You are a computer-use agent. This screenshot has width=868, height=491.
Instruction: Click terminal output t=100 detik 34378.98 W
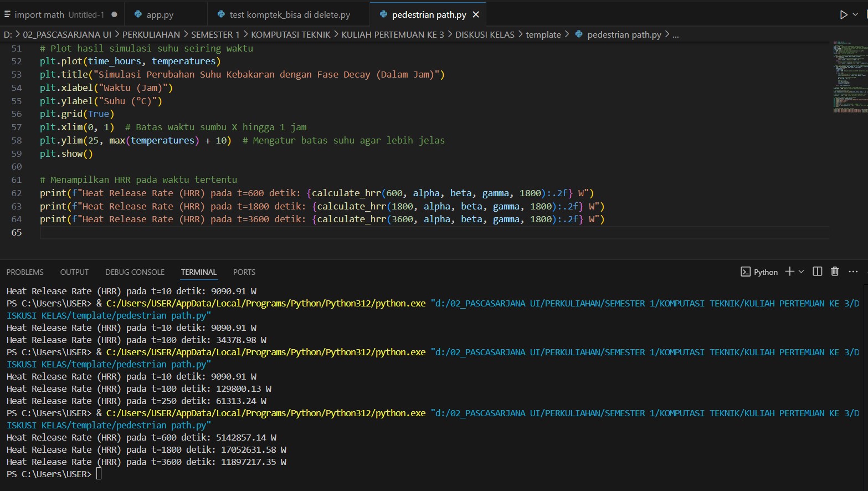(136, 340)
